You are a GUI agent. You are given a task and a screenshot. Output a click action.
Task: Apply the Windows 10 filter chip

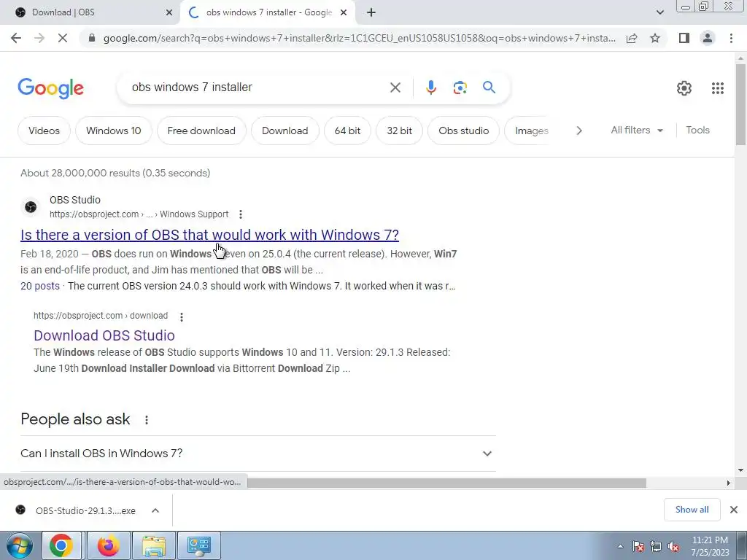click(113, 131)
